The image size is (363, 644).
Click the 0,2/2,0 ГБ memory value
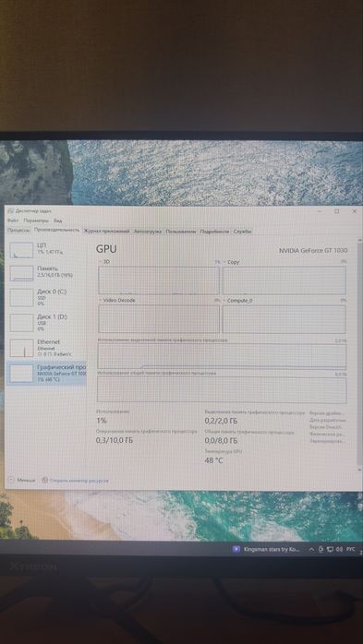[221, 421]
